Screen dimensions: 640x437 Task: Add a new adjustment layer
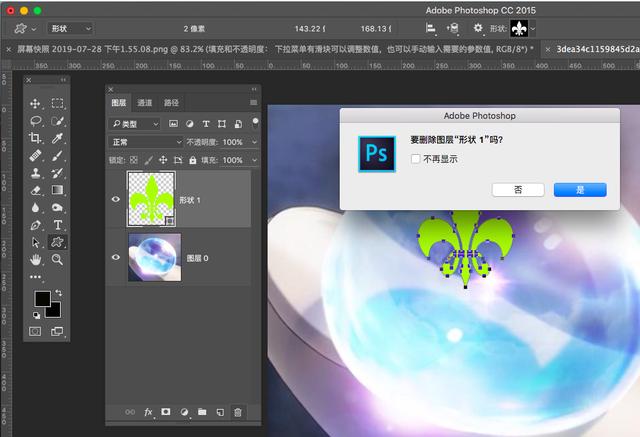coord(184,413)
